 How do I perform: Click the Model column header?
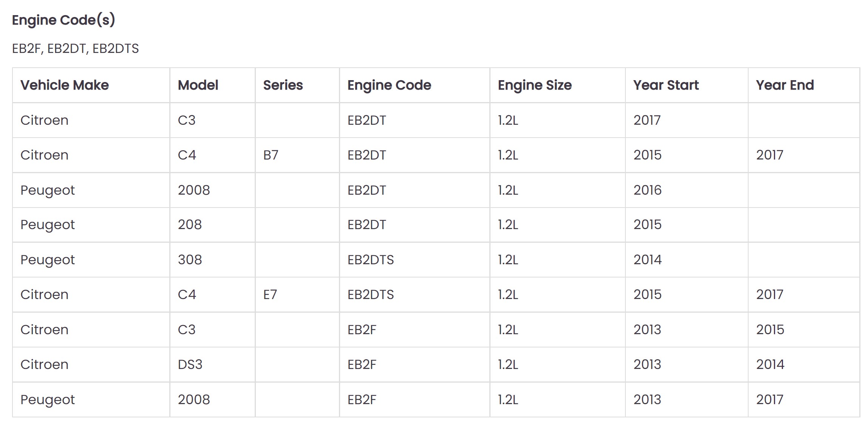click(198, 85)
